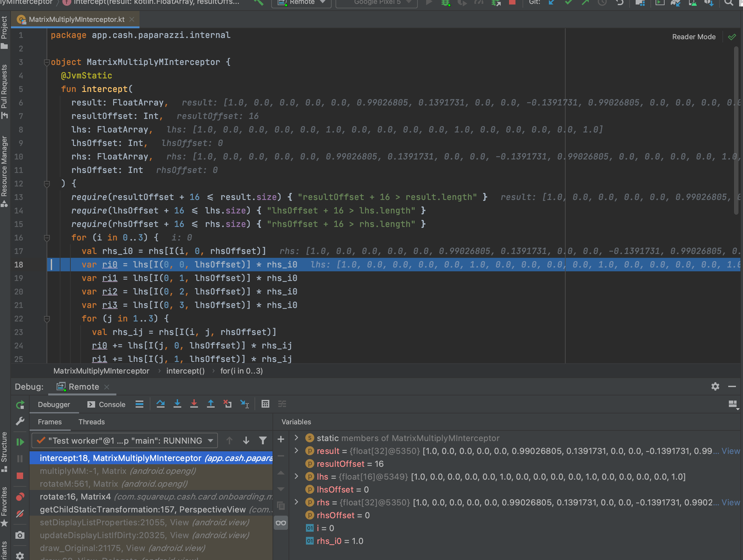The height and width of the screenshot is (560, 743).
Task: Switch to the Console tab
Action: (x=112, y=404)
